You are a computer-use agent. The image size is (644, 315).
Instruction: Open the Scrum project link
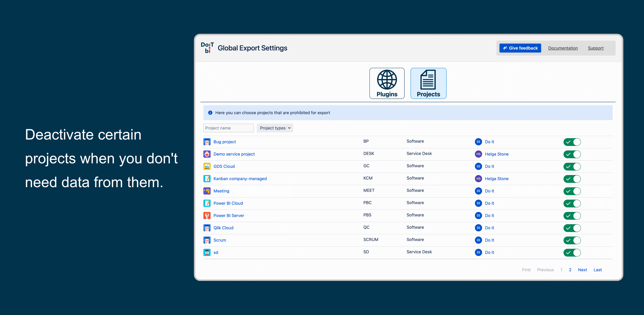(219, 240)
